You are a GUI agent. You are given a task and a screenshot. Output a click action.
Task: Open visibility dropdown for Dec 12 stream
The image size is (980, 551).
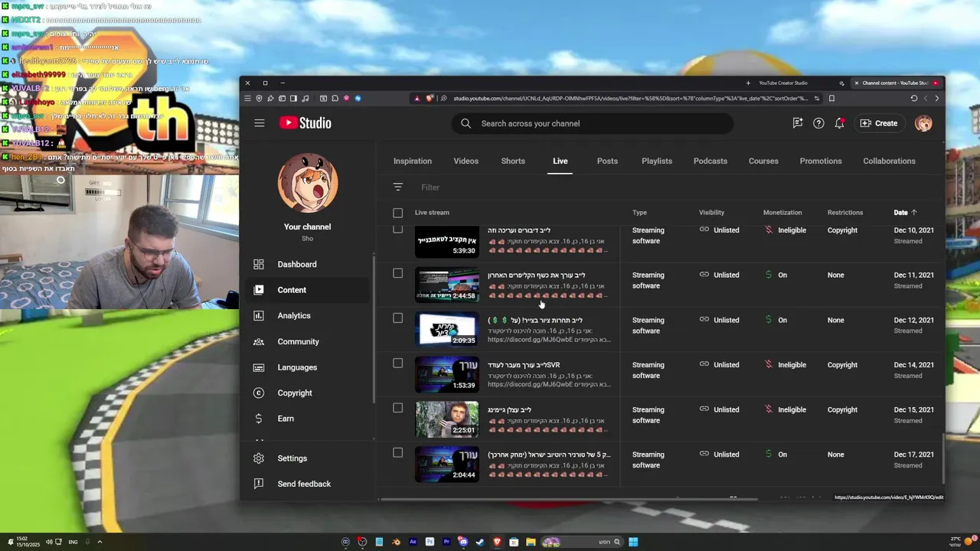[720, 320]
